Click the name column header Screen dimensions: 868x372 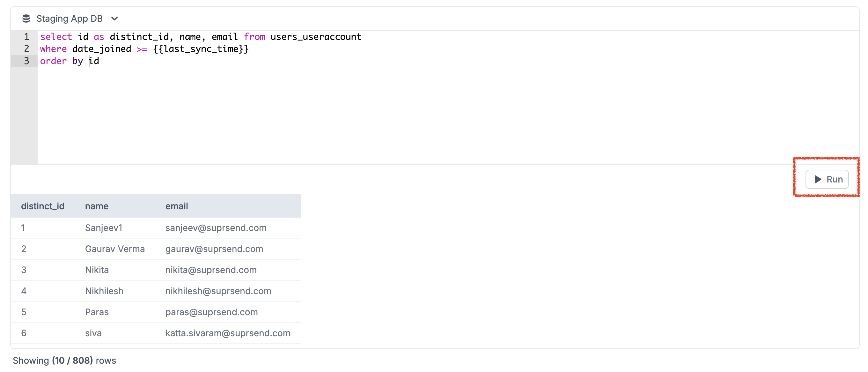(x=97, y=206)
